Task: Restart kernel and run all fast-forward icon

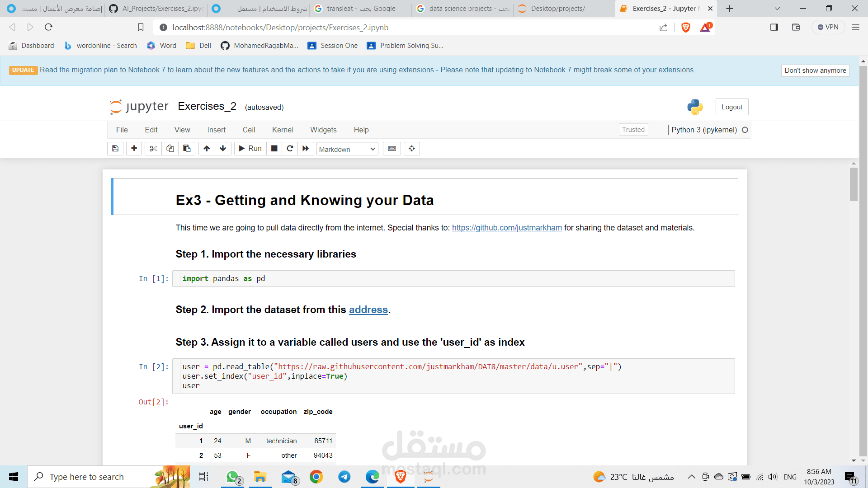Action: click(x=306, y=149)
